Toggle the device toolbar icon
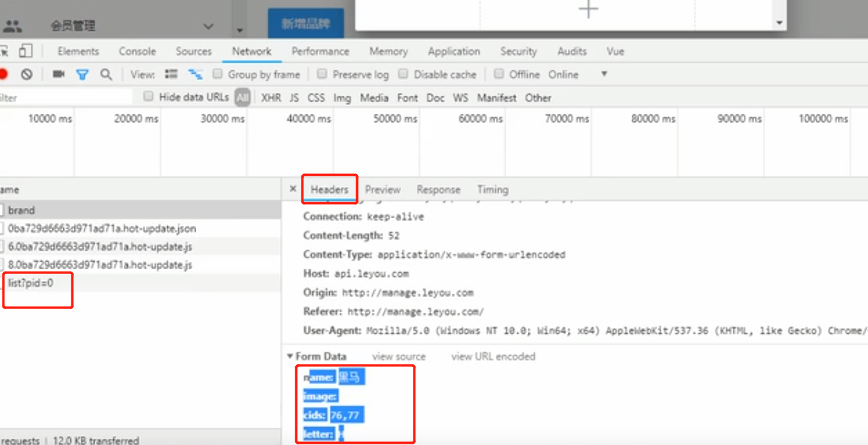Viewport: 868px width, 445px height. tap(25, 51)
